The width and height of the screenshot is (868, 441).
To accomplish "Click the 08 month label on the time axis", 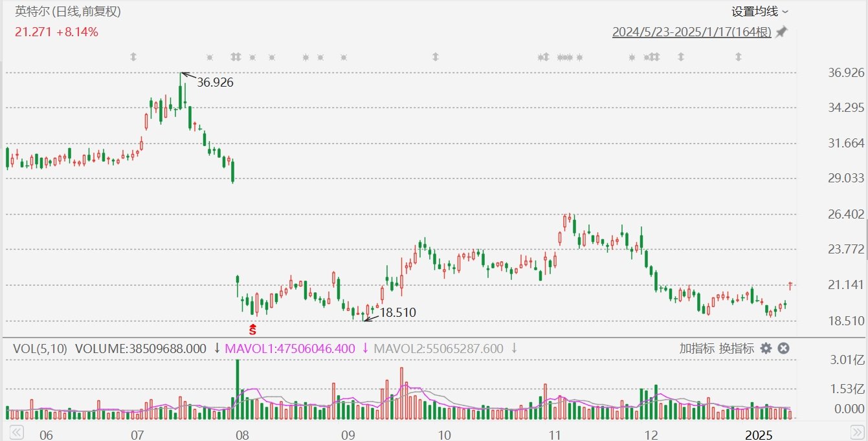I will (241, 434).
